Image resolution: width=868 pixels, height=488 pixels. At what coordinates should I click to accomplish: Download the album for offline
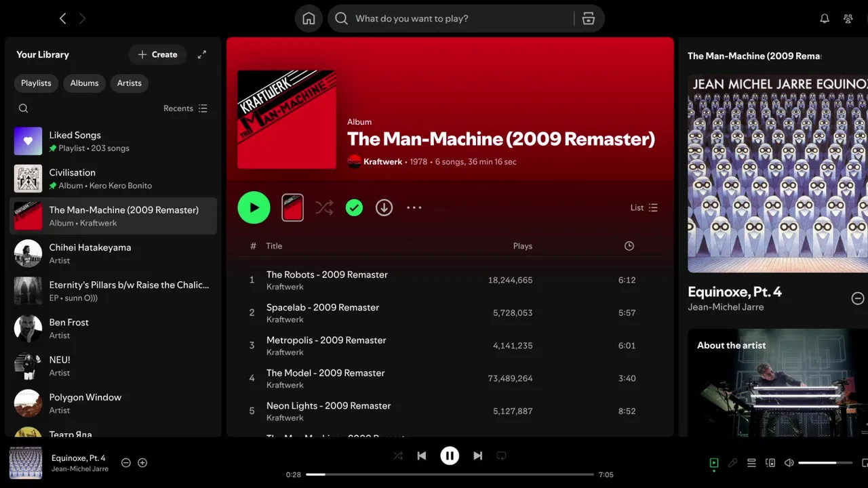[x=384, y=208]
